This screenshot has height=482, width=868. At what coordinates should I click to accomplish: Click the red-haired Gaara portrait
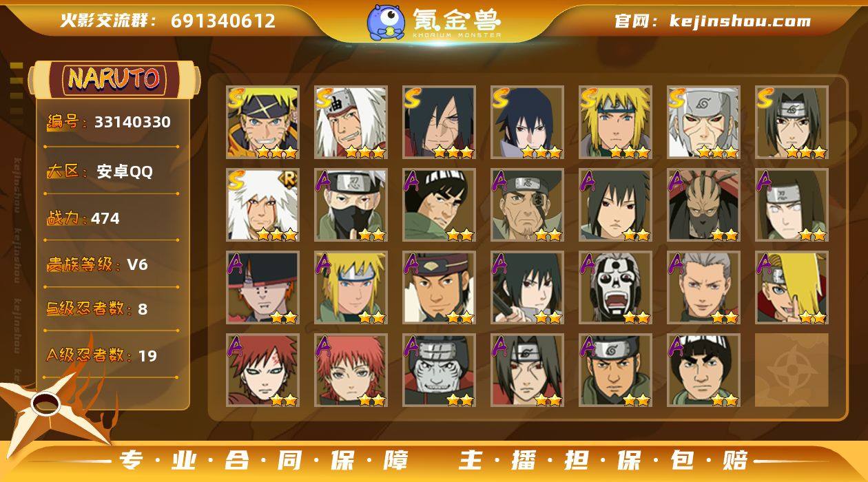(x=262, y=370)
